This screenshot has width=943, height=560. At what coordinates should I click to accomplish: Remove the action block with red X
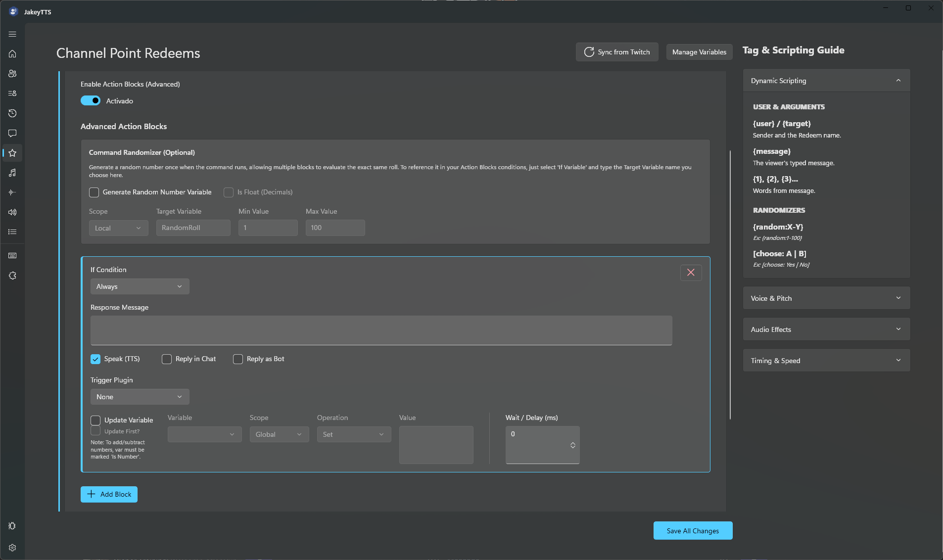691,273
